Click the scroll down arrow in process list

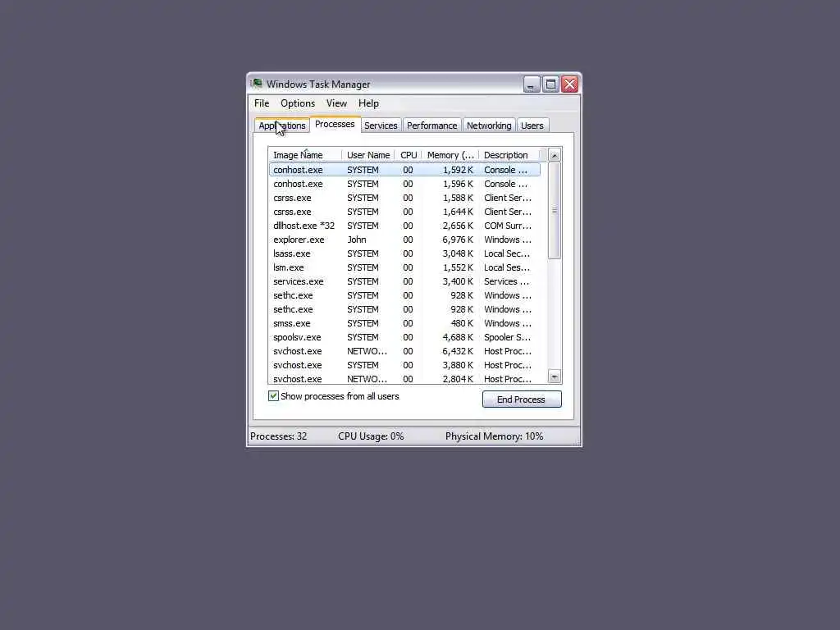click(555, 377)
